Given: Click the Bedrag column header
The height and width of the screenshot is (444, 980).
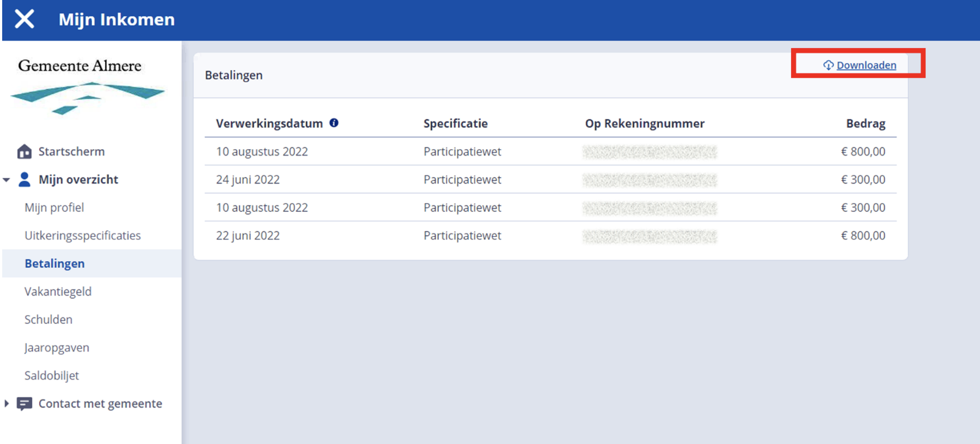Looking at the screenshot, I should [865, 124].
